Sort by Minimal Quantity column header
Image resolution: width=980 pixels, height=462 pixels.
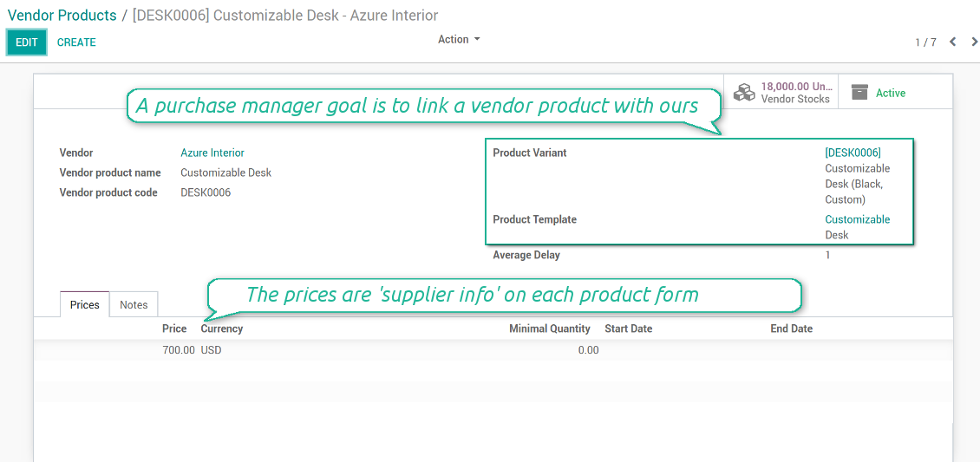click(x=549, y=329)
